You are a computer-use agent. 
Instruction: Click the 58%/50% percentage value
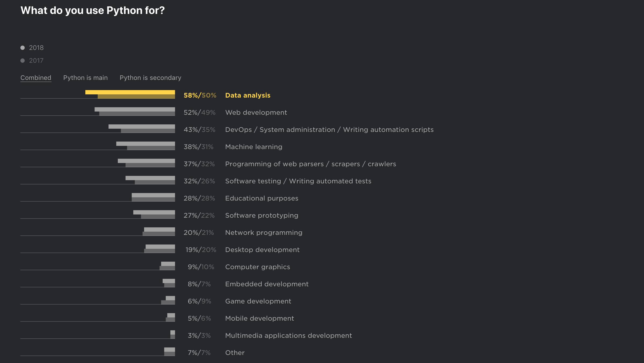point(200,95)
